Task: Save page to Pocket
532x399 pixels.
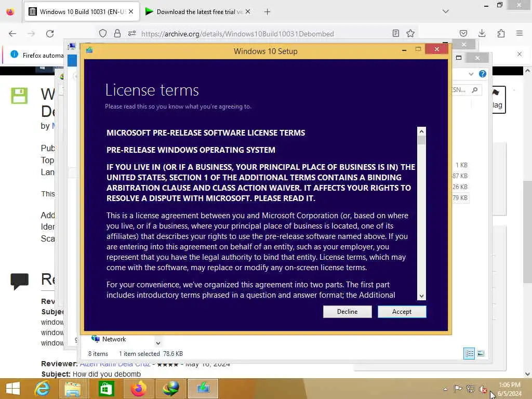Action: point(463,33)
